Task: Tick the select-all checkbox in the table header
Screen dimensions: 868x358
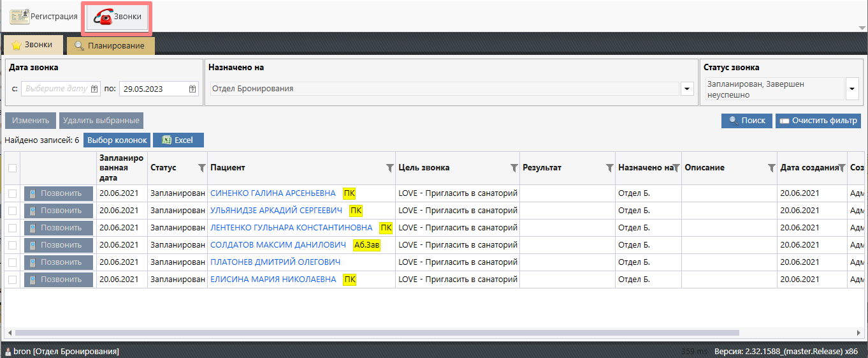Action: pyautogui.click(x=12, y=168)
